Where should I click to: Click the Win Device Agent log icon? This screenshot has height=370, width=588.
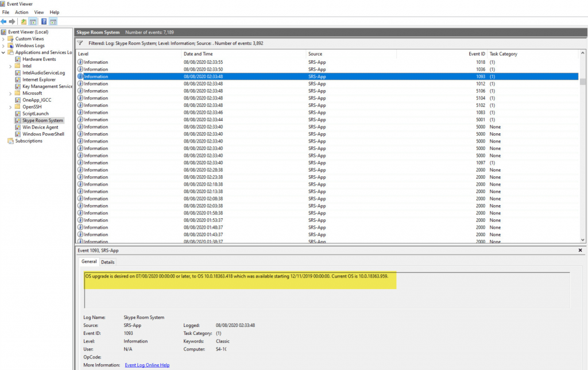(18, 127)
